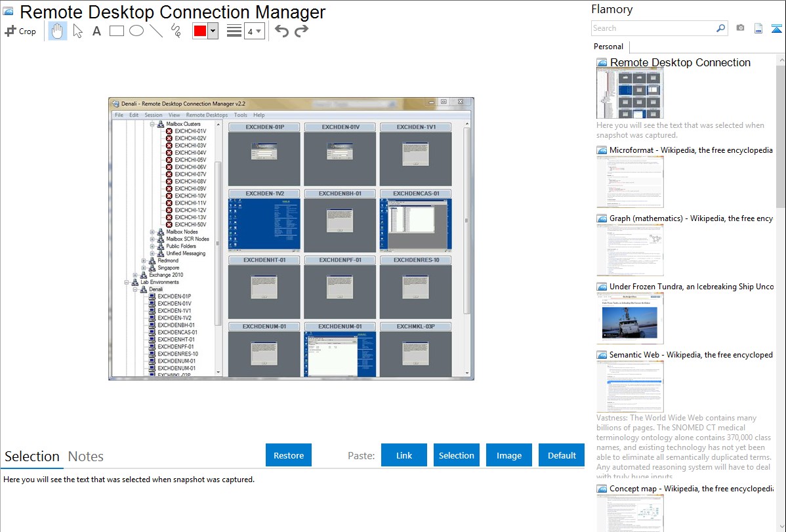The image size is (786, 532).
Task: Click the EXCHMKL-03P session thumbnail
Action: 415,354
